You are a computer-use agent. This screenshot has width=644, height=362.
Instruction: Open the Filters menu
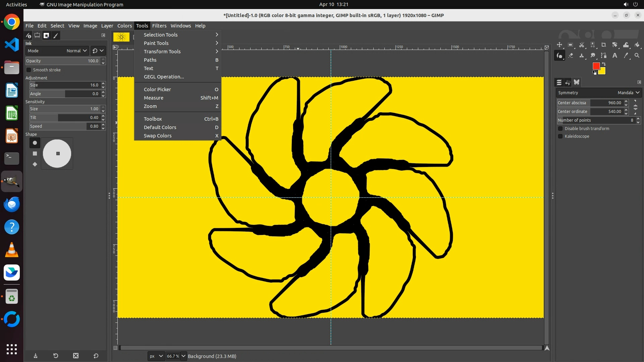tap(159, 26)
